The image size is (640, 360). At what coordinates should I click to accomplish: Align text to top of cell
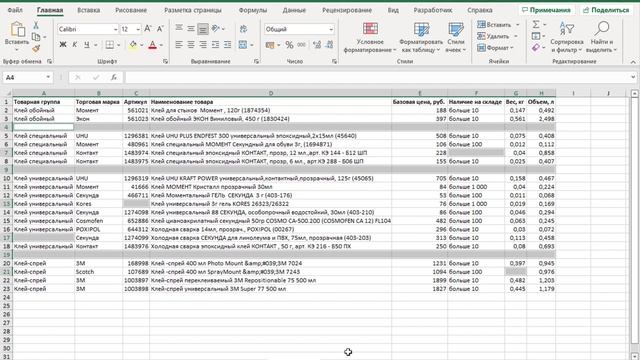pos(179,28)
